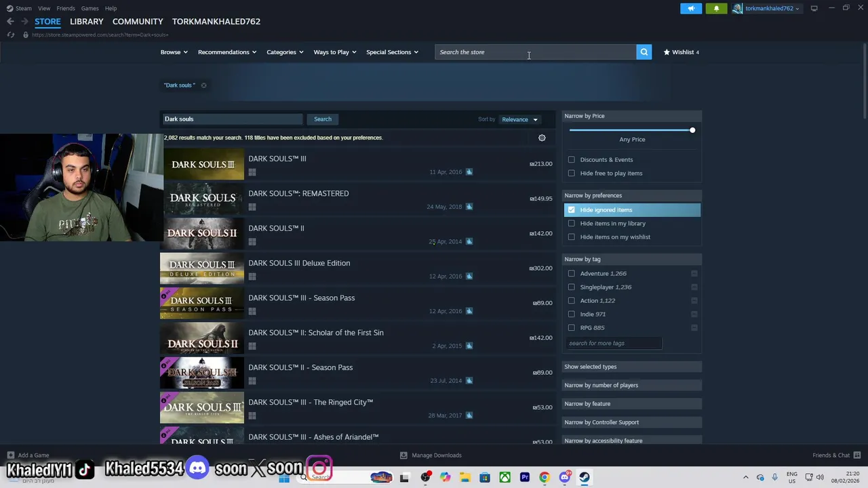
Task: Open the search preferences gear icon
Action: 542,138
